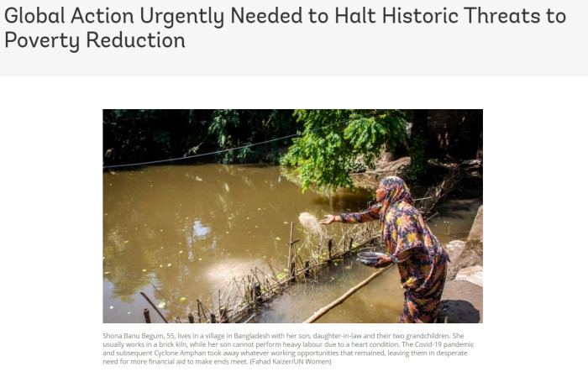Click the metal bowl held by the woman
Viewport: 588px width, 377px height.
click(371, 258)
